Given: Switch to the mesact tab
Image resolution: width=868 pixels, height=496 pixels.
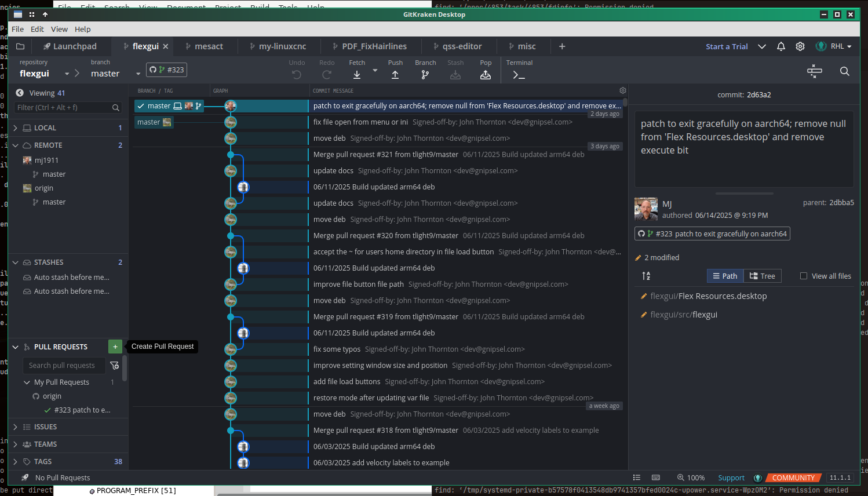Looking at the screenshot, I should pos(204,46).
